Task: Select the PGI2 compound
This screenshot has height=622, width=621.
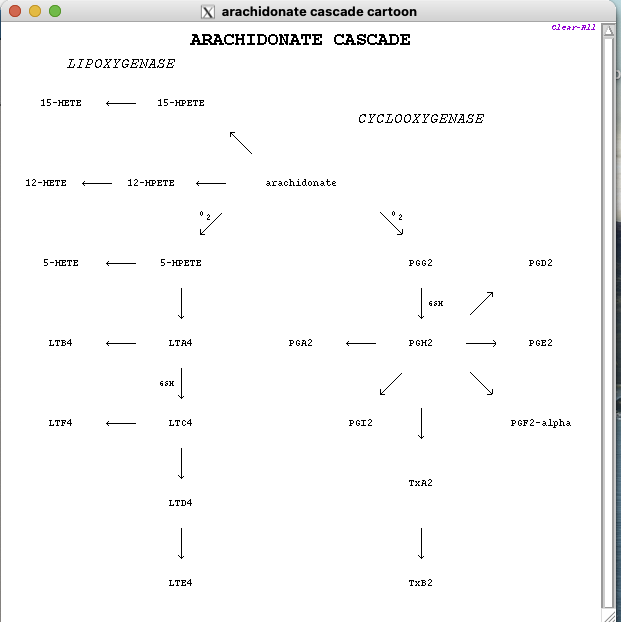Action: [361, 423]
